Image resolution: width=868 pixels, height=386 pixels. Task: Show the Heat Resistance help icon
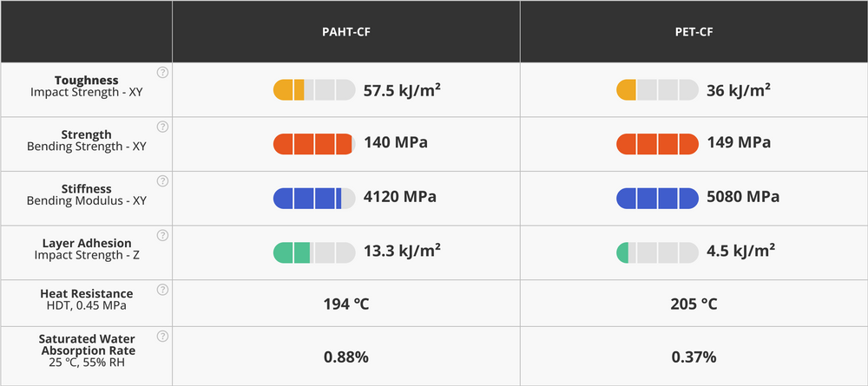(x=162, y=289)
